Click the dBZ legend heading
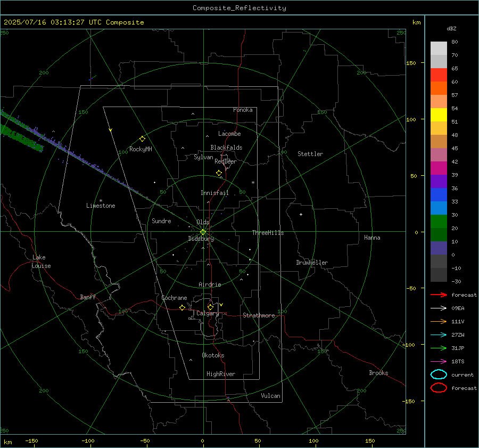The image size is (479, 448). click(451, 28)
